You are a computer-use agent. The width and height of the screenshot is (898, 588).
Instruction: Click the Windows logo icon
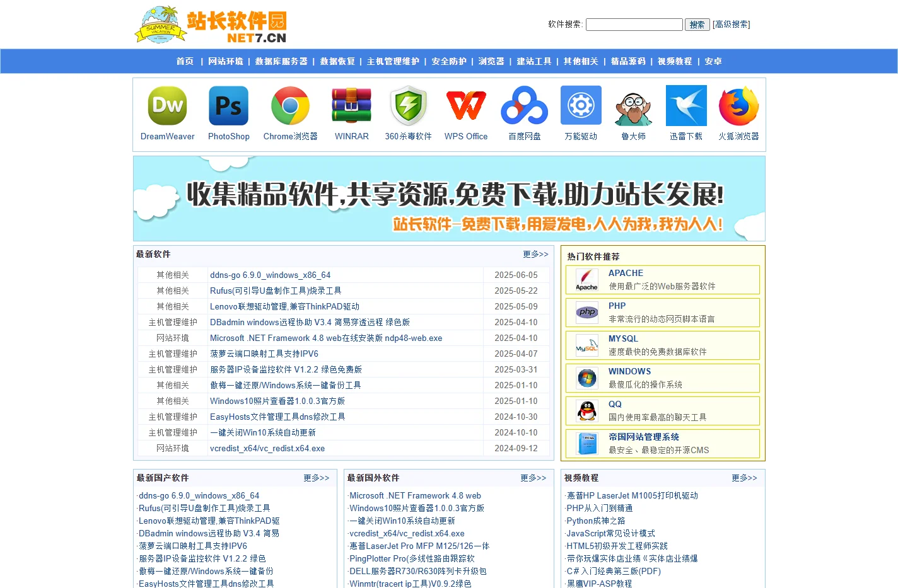[586, 378]
